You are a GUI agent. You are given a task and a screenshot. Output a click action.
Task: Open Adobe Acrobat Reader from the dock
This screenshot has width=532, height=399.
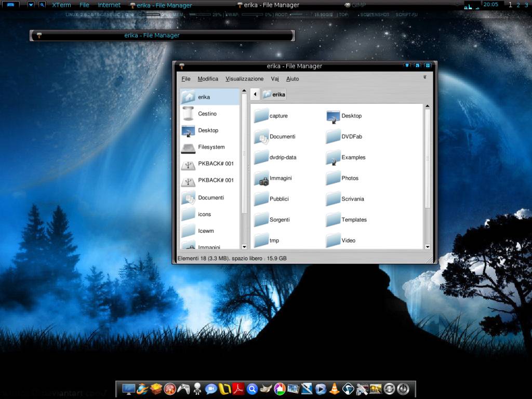tap(238, 389)
